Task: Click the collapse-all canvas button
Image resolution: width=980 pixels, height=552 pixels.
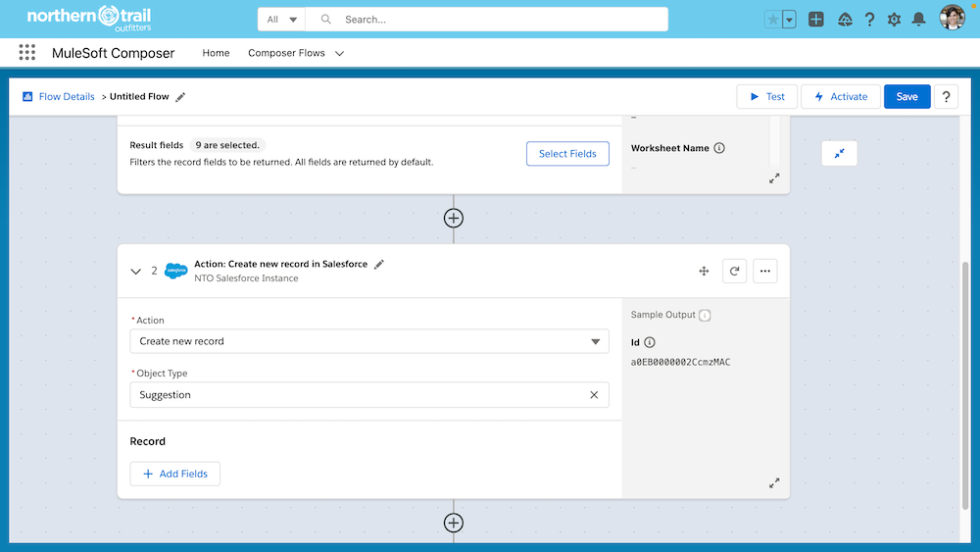Action: [840, 153]
